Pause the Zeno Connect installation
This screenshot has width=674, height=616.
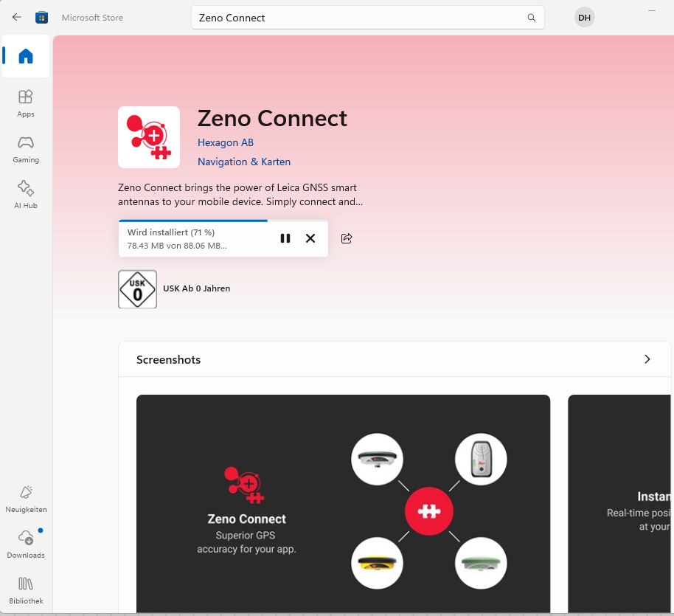[x=285, y=238]
